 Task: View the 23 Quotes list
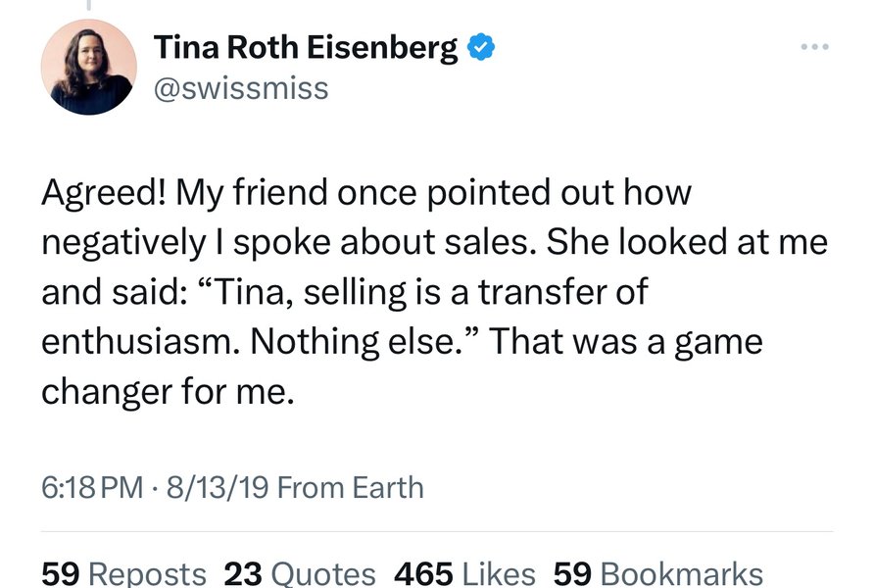(x=300, y=574)
